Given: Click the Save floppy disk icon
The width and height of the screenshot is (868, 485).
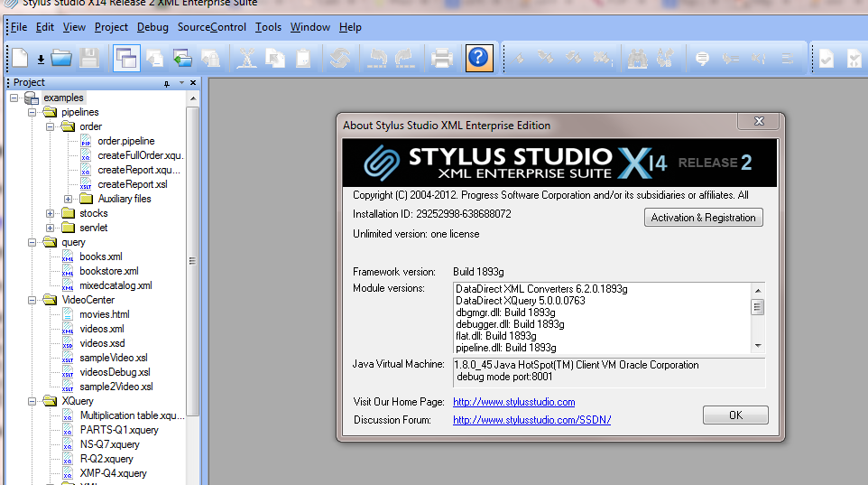Looking at the screenshot, I should click(88, 58).
